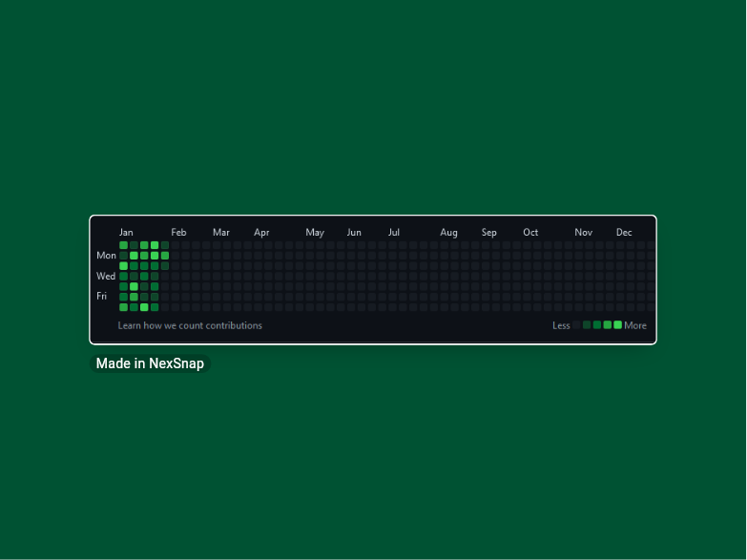Screen dimensions: 747x560
Task: Click the 'Dec' month label
Action: [x=624, y=232]
